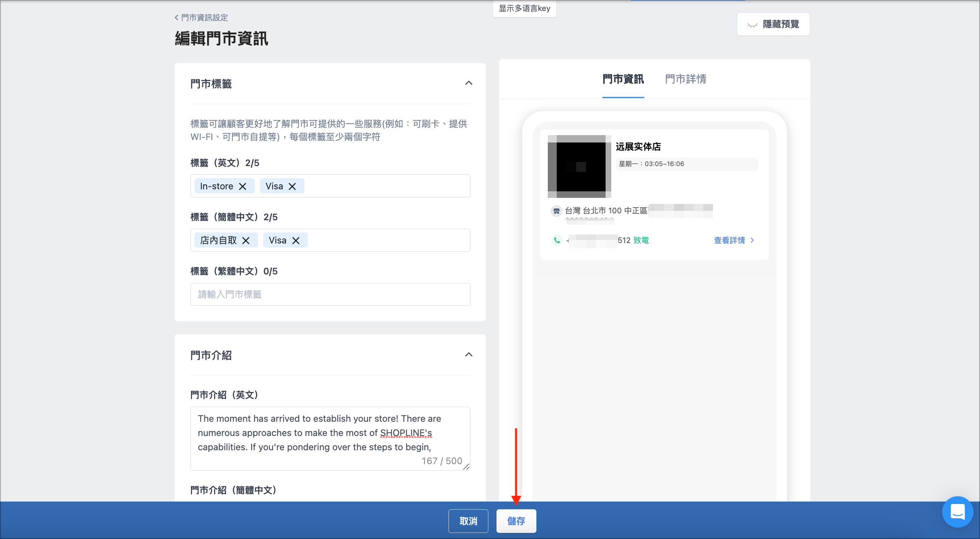Remove the 店內自取 tag
The image size is (980, 539).
click(246, 241)
